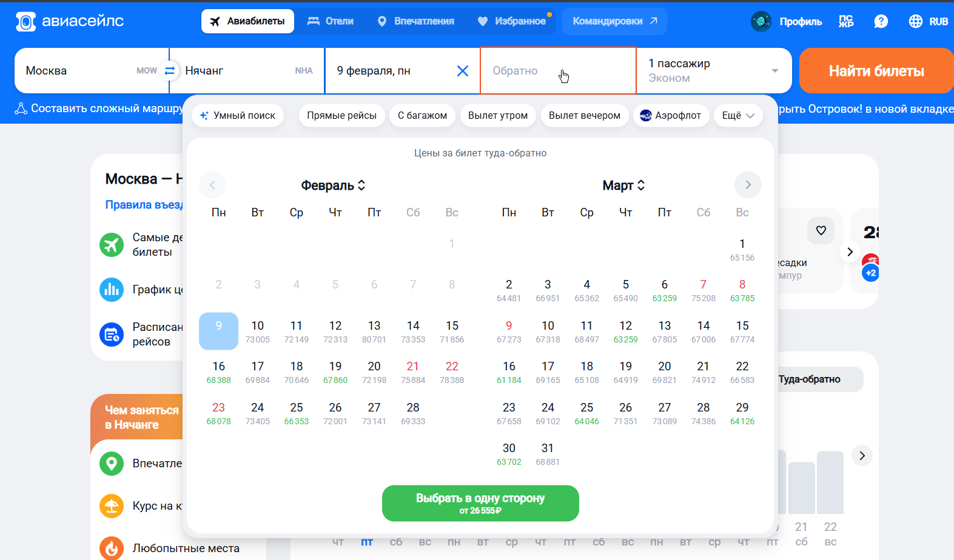Click the heart favorite icon on the card
The width and height of the screenshot is (954, 560).
821,230
